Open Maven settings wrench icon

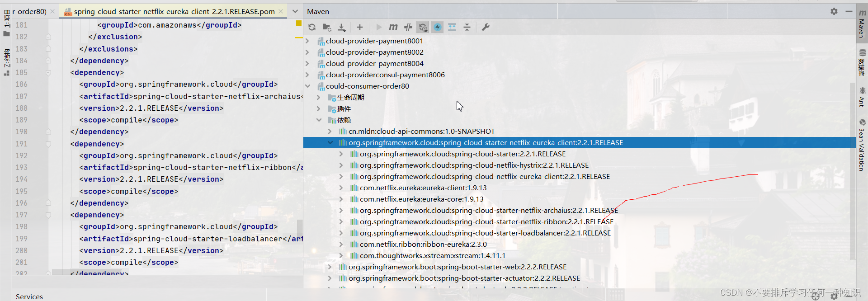[486, 27]
